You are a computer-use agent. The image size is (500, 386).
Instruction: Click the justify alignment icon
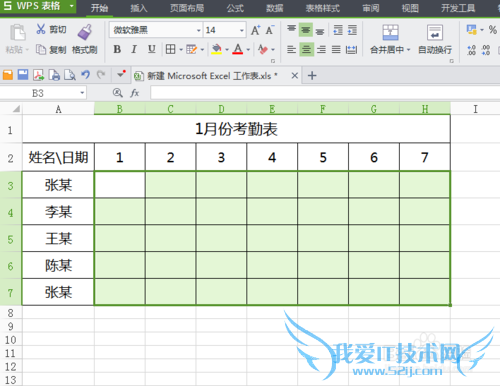[336, 50]
